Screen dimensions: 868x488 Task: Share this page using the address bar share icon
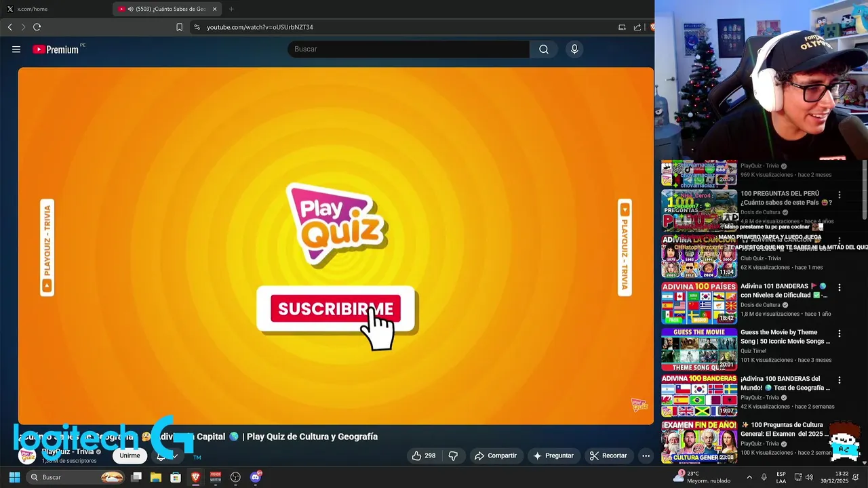637,27
